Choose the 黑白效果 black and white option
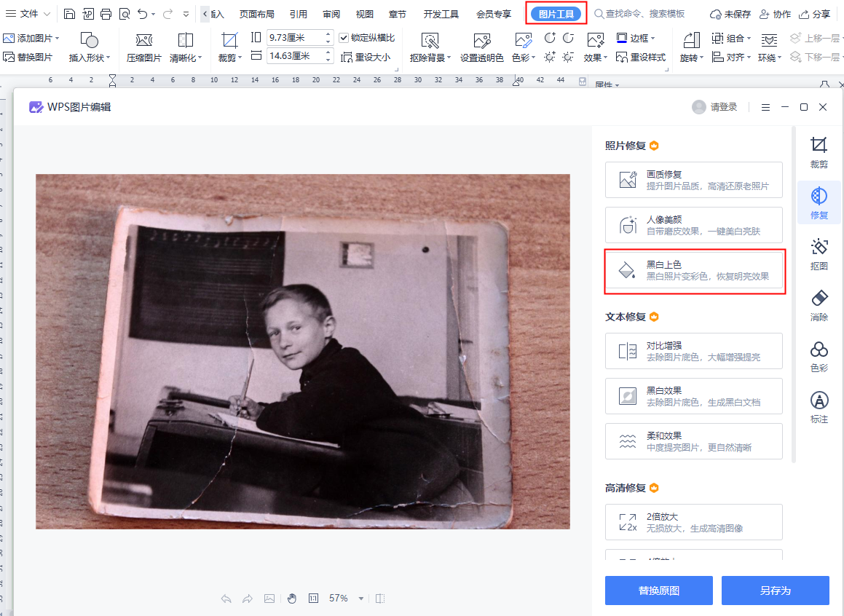This screenshot has width=844, height=616. click(x=694, y=396)
